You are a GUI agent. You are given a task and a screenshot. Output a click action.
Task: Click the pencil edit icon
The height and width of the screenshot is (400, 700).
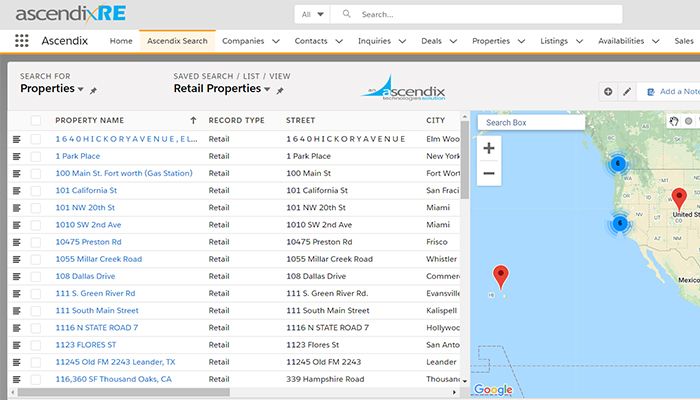coord(627,91)
